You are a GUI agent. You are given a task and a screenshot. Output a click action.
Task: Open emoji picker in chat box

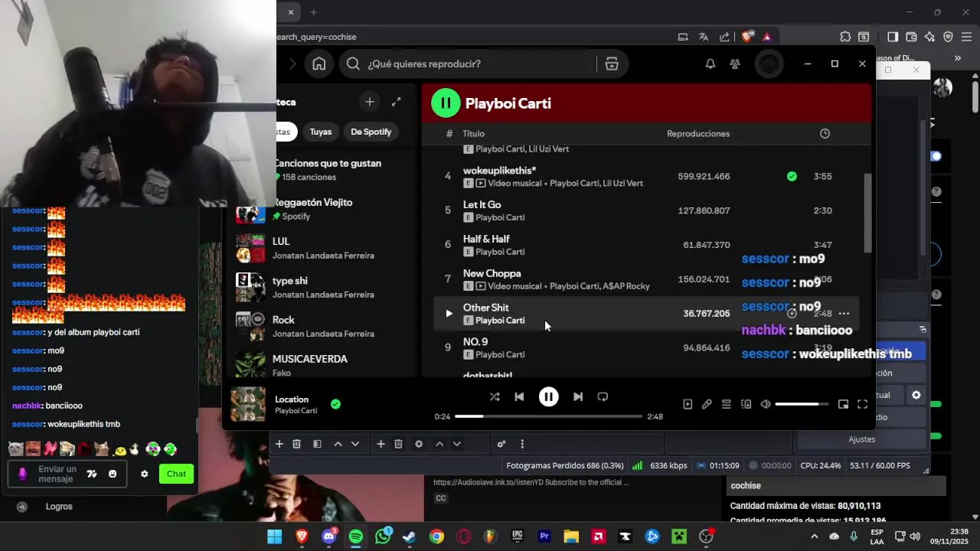pyautogui.click(x=113, y=474)
